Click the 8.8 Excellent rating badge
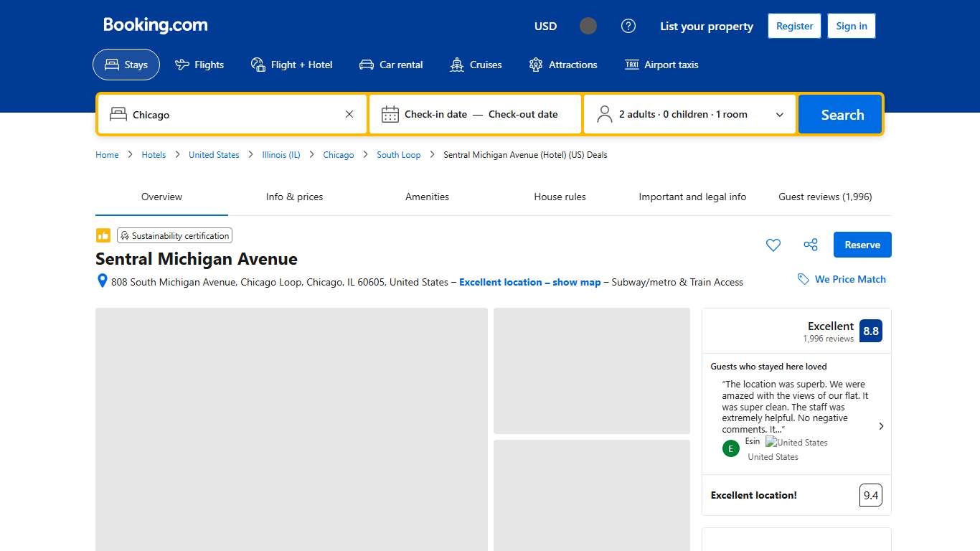The height and width of the screenshot is (551, 980). (x=870, y=331)
